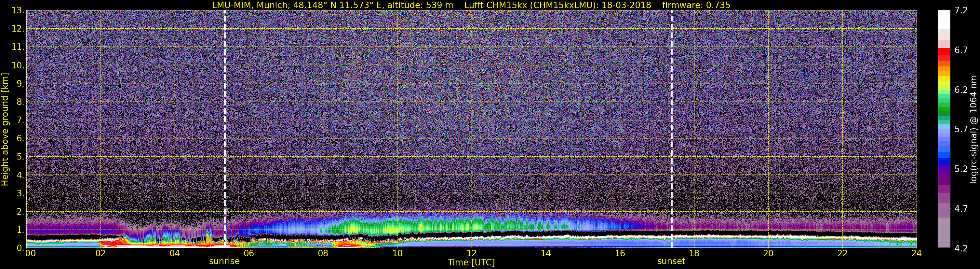Click the x-axis tick label '10'
The width and height of the screenshot is (980, 269).
(x=397, y=253)
